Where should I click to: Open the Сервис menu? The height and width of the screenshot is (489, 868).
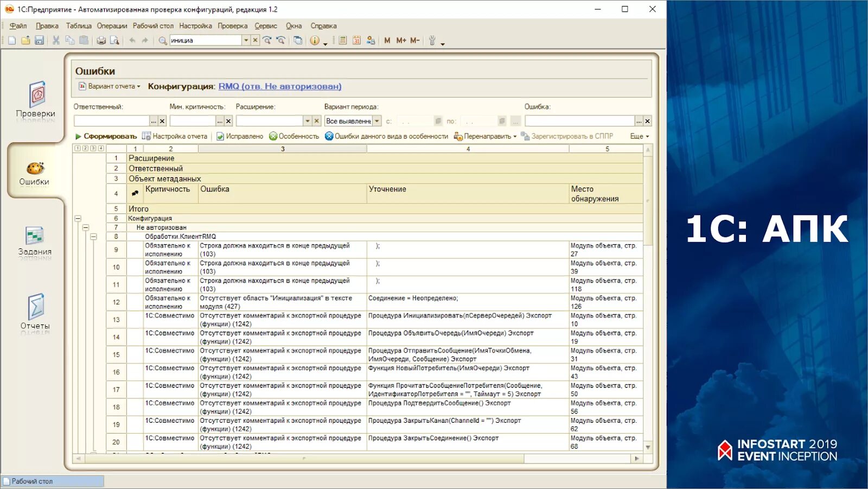click(x=266, y=26)
